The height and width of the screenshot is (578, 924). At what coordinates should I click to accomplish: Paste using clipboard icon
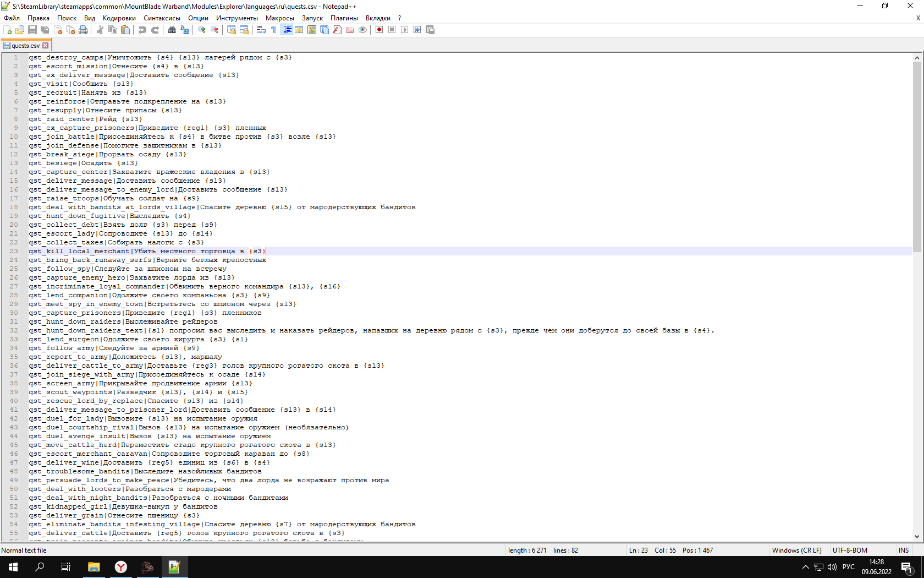pyautogui.click(x=125, y=30)
